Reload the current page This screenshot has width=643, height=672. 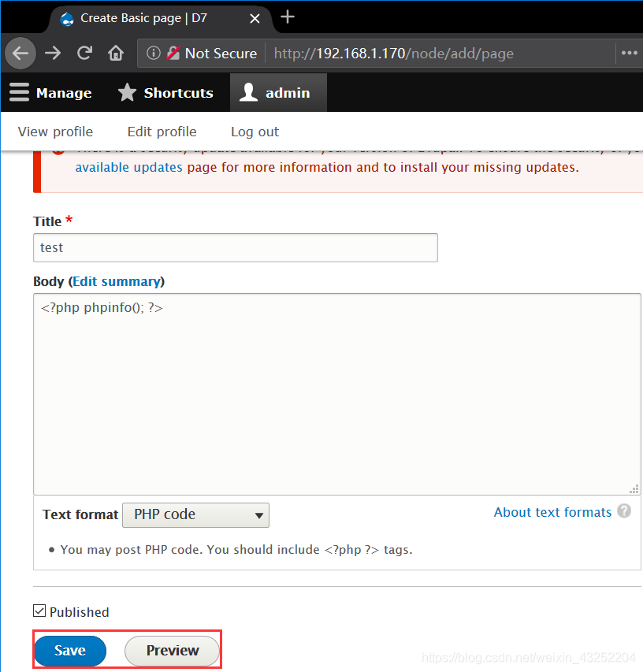pos(84,53)
